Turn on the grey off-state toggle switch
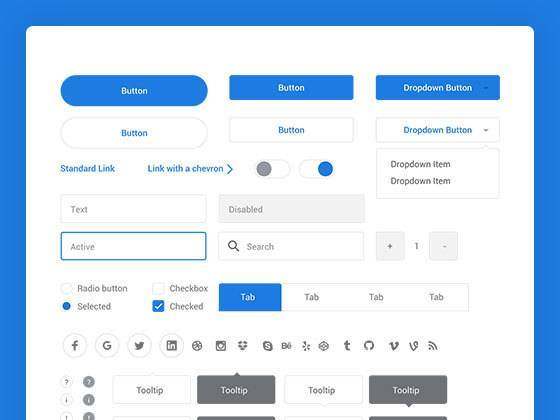Image resolution: width=560 pixels, height=420 pixels. pyautogui.click(x=273, y=169)
